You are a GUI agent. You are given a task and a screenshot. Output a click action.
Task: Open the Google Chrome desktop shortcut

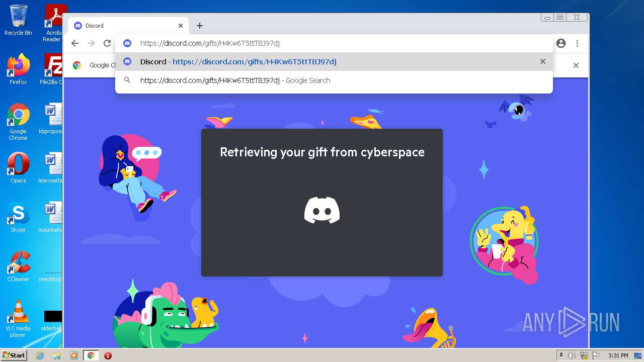(x=18, y=122)
